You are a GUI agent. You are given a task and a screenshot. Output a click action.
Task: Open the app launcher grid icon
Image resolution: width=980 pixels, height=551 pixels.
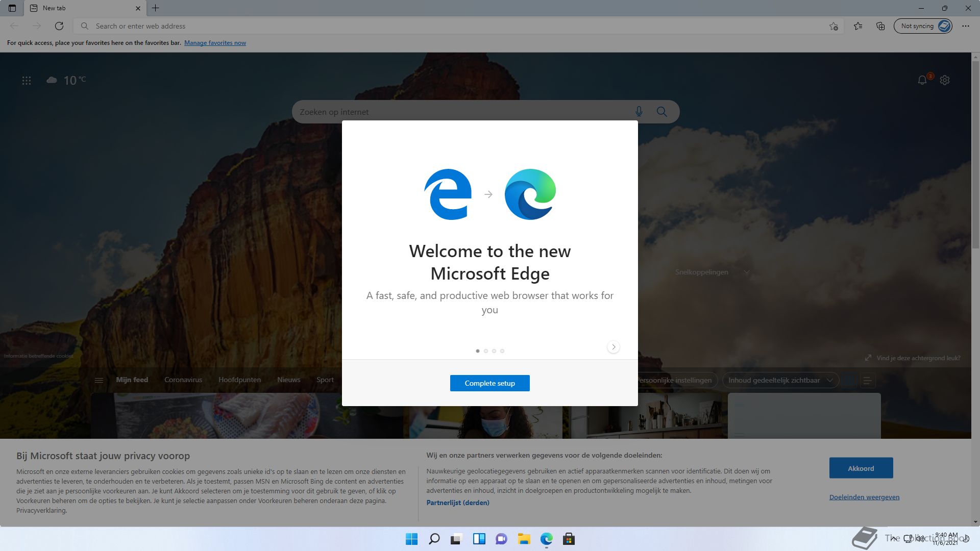point(27,81)
